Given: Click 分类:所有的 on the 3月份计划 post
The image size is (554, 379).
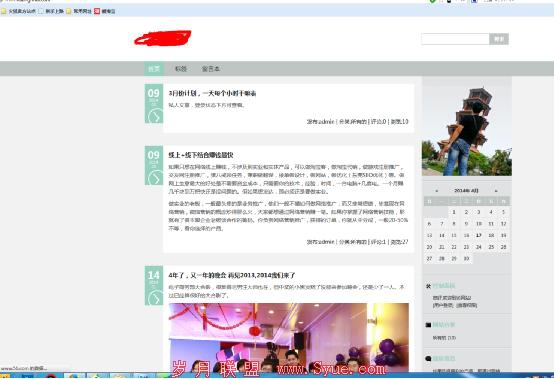Looking at the screenshot, I should coord(353,122).
